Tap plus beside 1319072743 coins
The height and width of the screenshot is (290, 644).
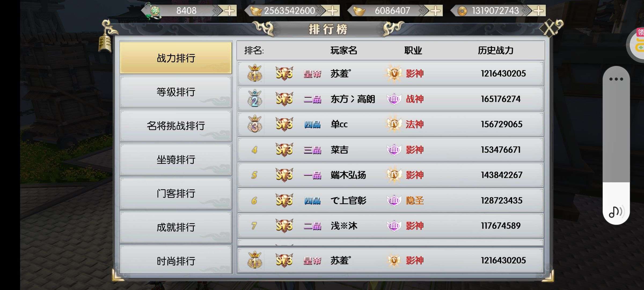pyautogui.click(x=538, y=11)
